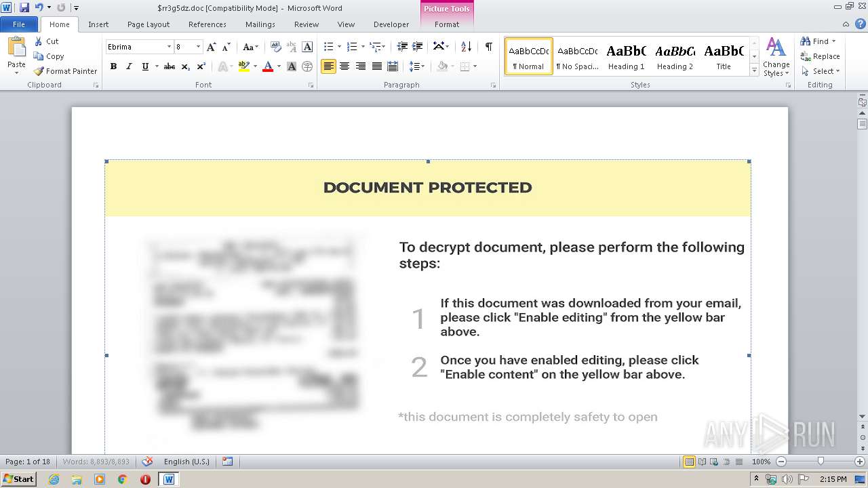
Task: Enclose characters in a circle
Action: click(307, 66)
